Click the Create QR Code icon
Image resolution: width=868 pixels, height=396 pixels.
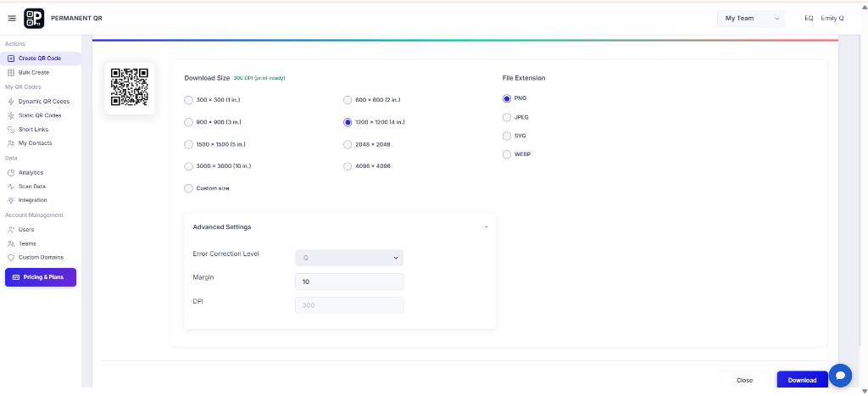11,59
